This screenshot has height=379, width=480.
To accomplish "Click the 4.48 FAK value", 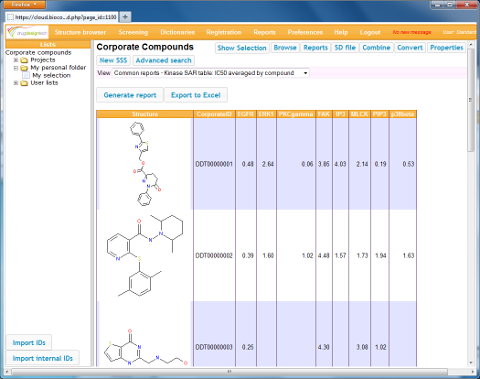I will click(324, 256).
